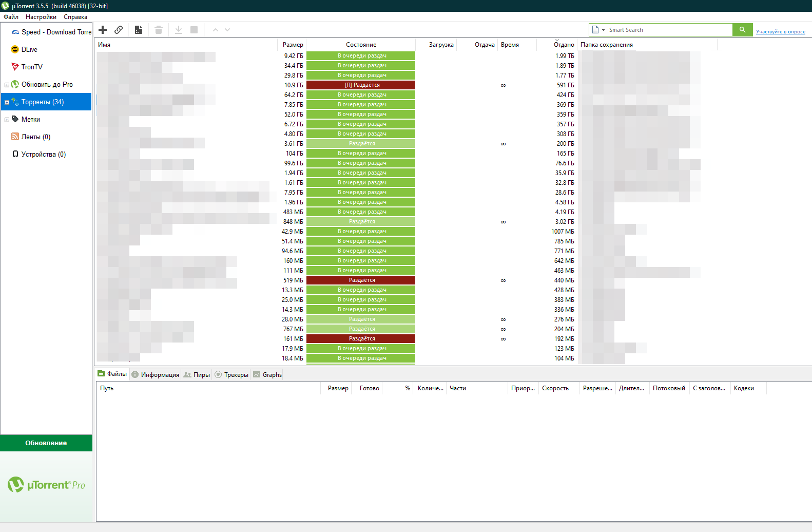Switch to the Файлы tab
The height and width of the screenshot is (532, 812).
pyautogui.click(x=112, y=374)
